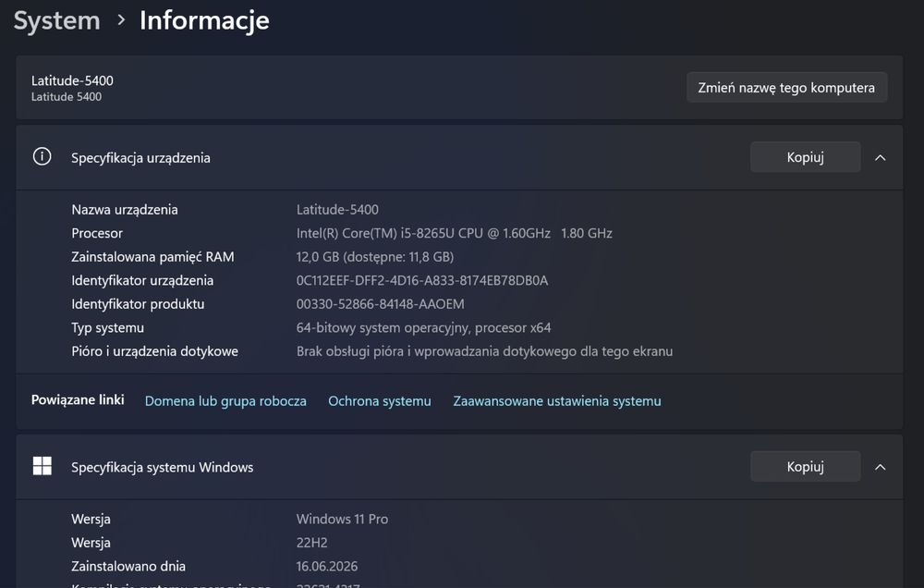Click the Windows logo icon beside Specyfikacja systemu Windows
Image resolution: width=924 pixels, height=588 pixels.
[42, 466]
